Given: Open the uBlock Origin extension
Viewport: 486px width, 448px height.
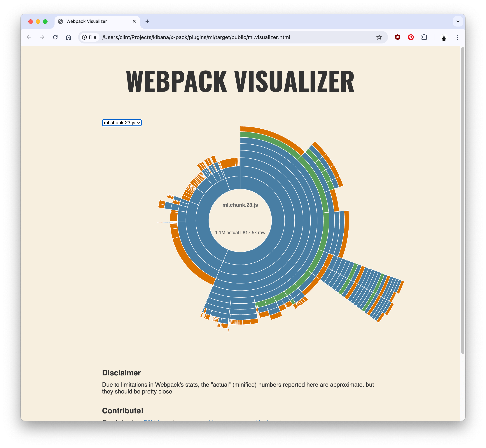Looking at the screenshot, I should [x=398, y=37].
